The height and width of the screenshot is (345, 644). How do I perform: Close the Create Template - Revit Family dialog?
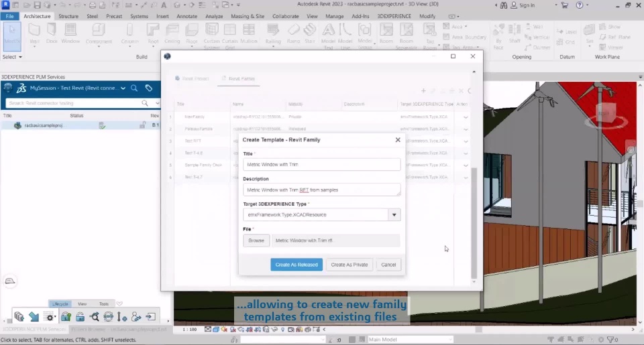[398, 140]
